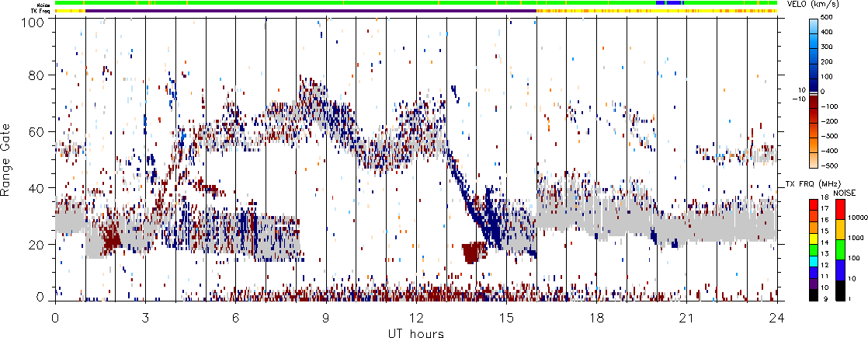Click the '12' tick label on the UT axis
The width and height of the screenshot is (868, 338).
pyautogui.click(x=416, y=319)
